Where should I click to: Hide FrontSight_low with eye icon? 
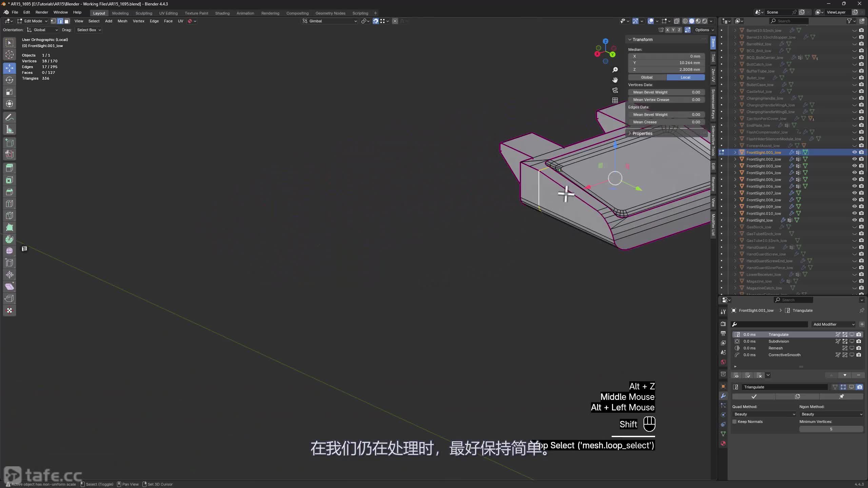point(854,220)
